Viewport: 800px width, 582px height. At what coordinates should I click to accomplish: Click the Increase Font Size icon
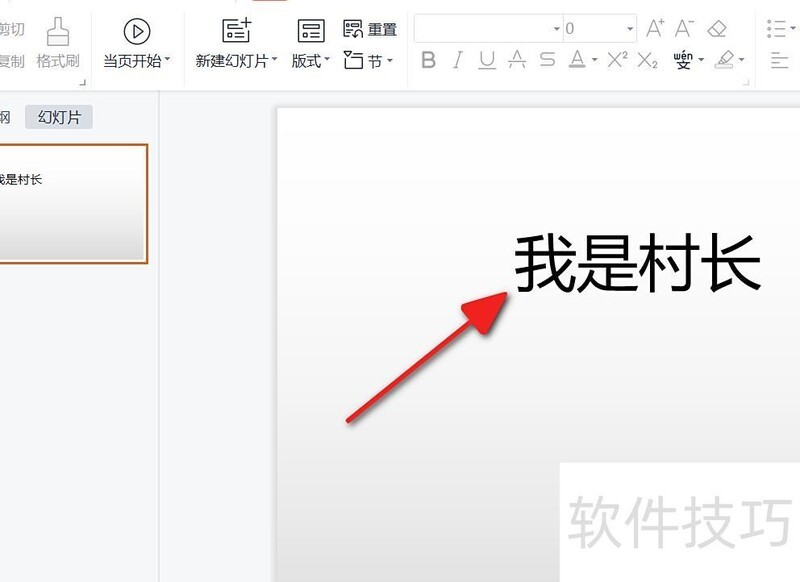point(654,28)
